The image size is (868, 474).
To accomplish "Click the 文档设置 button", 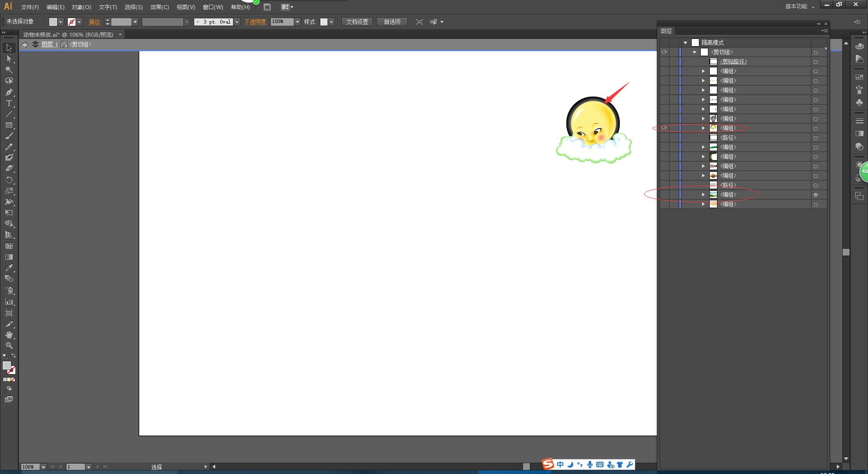I will (357, 22).
